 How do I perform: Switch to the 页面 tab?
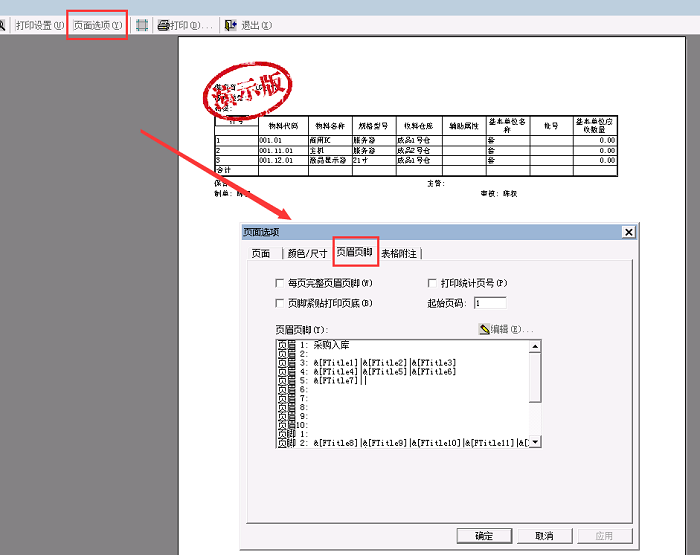tap(261, 254)
